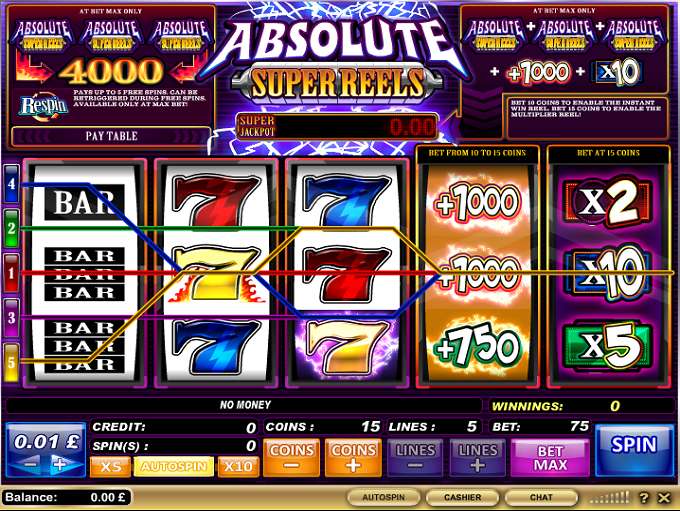The image size is (680, 511).
Task: Open the CHAT tab in bottom bar
Action: tap(541, 497)
